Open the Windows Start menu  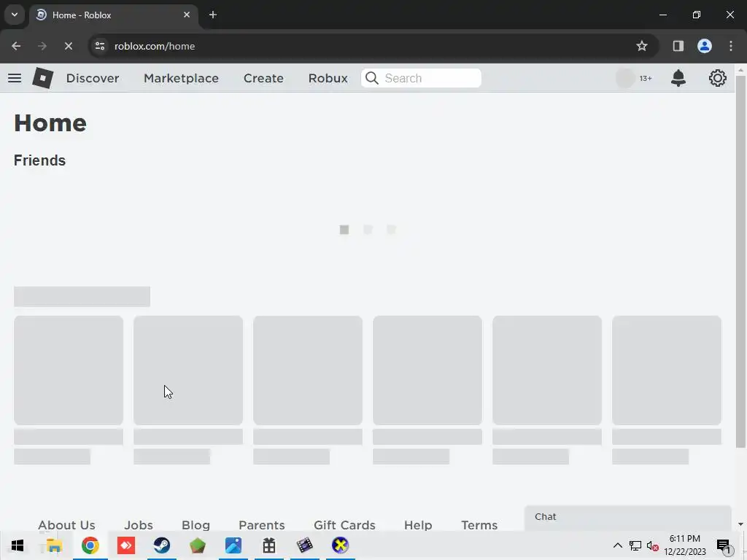tap(18, 545)
